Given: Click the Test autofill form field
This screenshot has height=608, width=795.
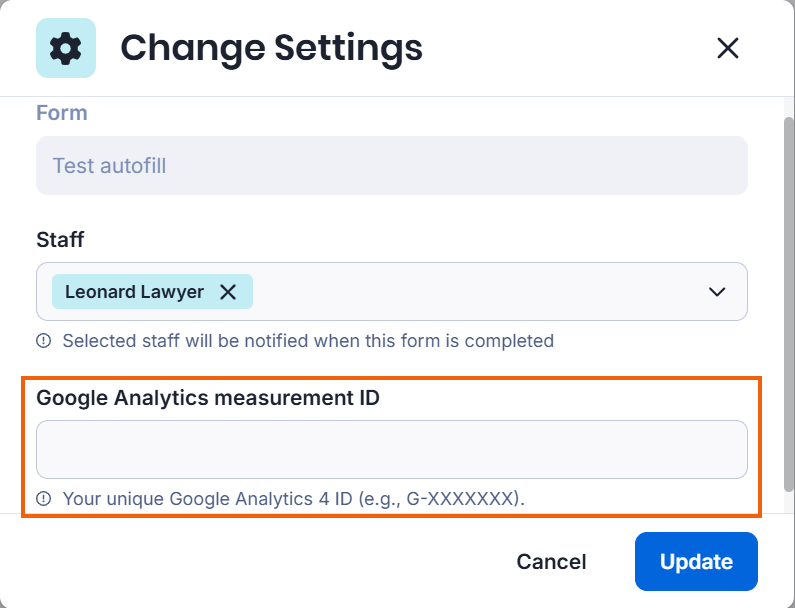Looking at the screenshot, I should coord(391,166).
